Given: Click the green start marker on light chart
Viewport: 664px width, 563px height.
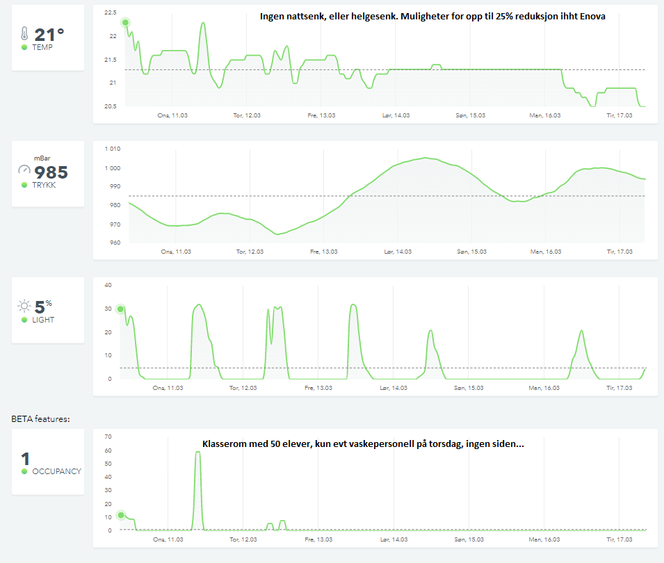Looking at the screenshot, I should (121, 309).
